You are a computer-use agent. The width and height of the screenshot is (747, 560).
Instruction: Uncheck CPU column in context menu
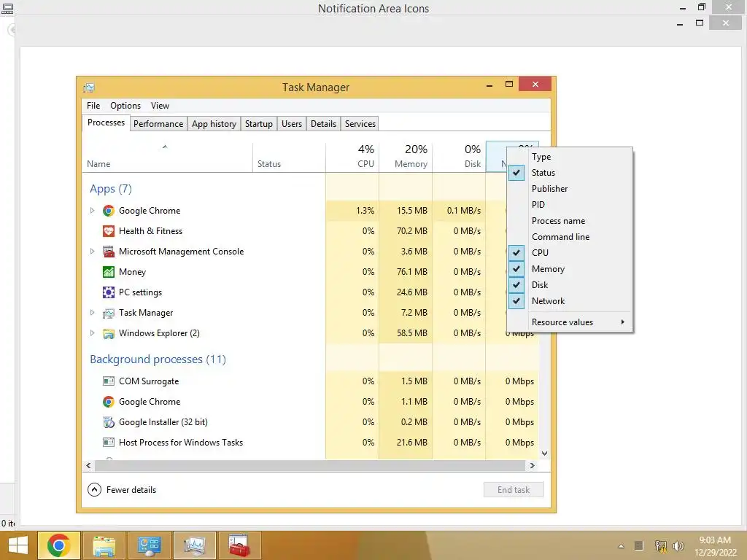570,253
